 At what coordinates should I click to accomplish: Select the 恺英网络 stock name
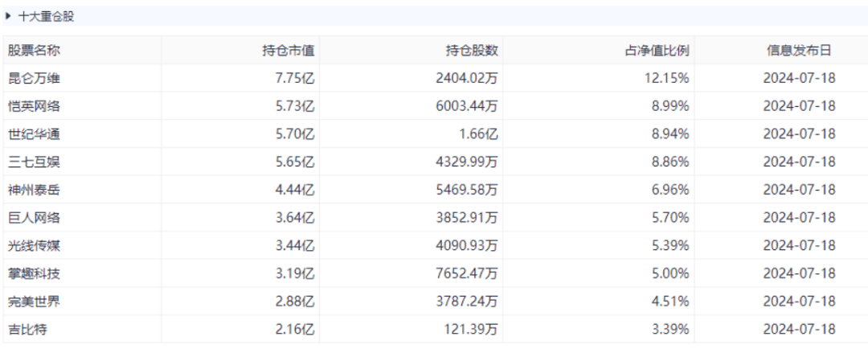tap(34, 106)
